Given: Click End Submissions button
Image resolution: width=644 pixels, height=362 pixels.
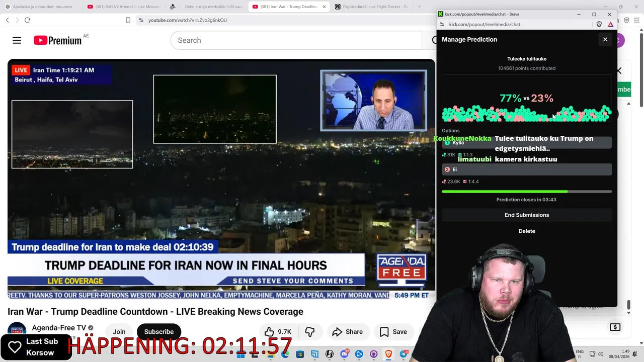Looking at the screenshot, I should click(527, 215).
